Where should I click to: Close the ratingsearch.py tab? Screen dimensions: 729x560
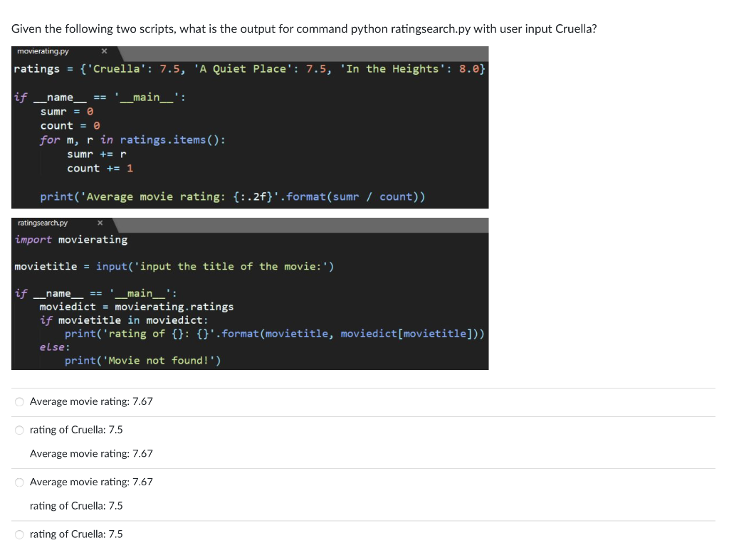coord(100,222)
